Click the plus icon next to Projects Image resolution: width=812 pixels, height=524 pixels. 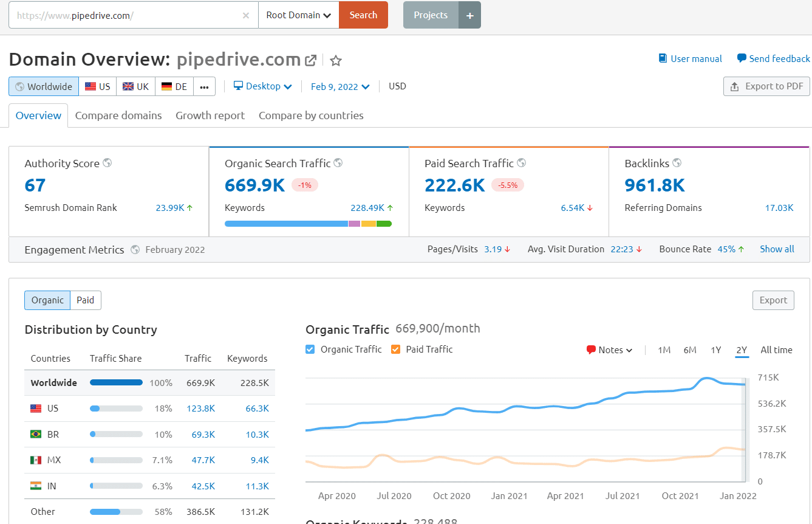pyautogui.click(x=469, y=15)
